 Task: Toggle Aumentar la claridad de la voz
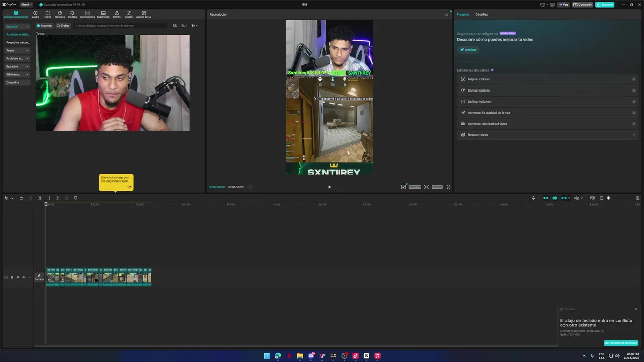634,113
